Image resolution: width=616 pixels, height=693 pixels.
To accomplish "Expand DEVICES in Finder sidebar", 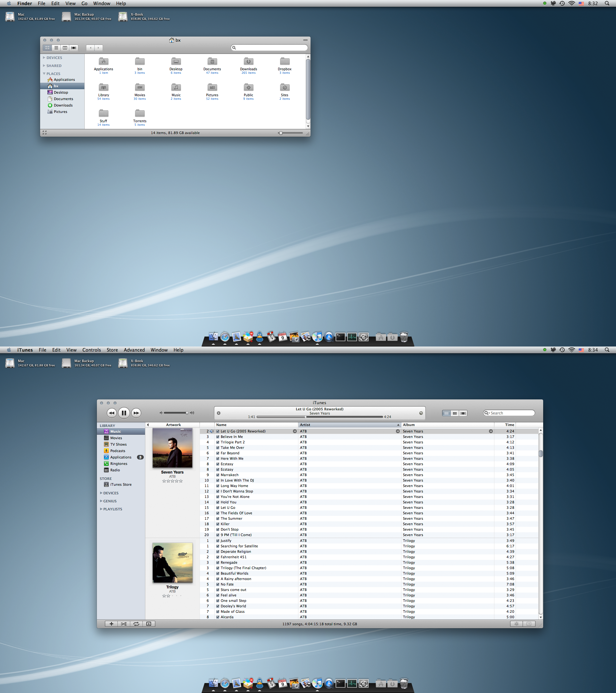I will coord(44,58).
